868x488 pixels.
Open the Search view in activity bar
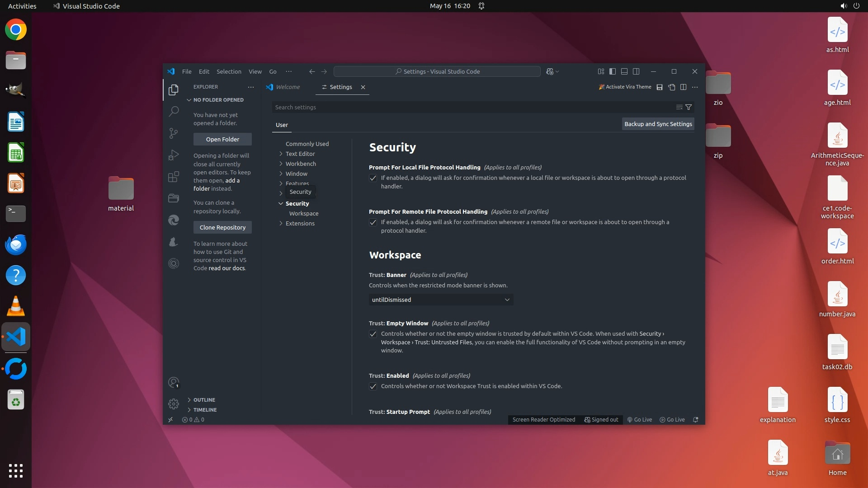tap(174, 111)
